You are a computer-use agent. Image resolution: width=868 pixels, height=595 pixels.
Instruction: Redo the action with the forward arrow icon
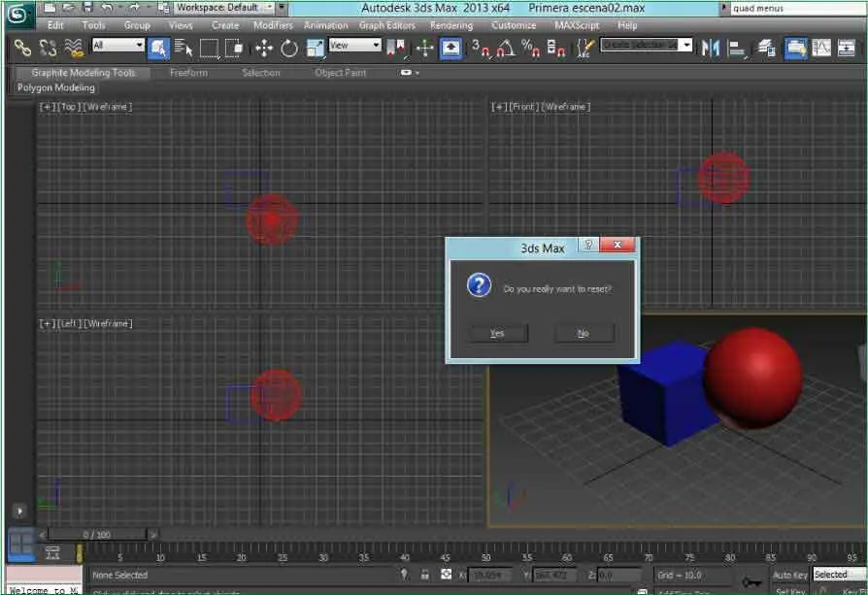pyautogui.click(x=134, y=8)
